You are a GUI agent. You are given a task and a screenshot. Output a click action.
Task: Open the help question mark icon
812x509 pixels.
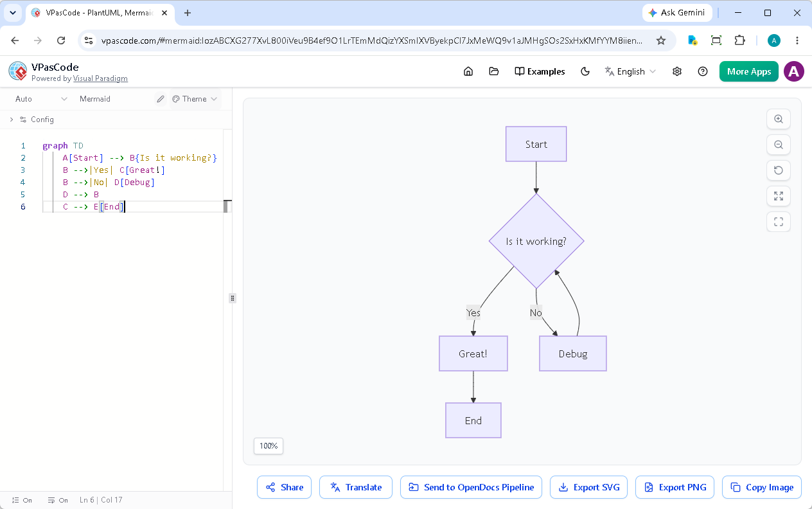(703, 71)
